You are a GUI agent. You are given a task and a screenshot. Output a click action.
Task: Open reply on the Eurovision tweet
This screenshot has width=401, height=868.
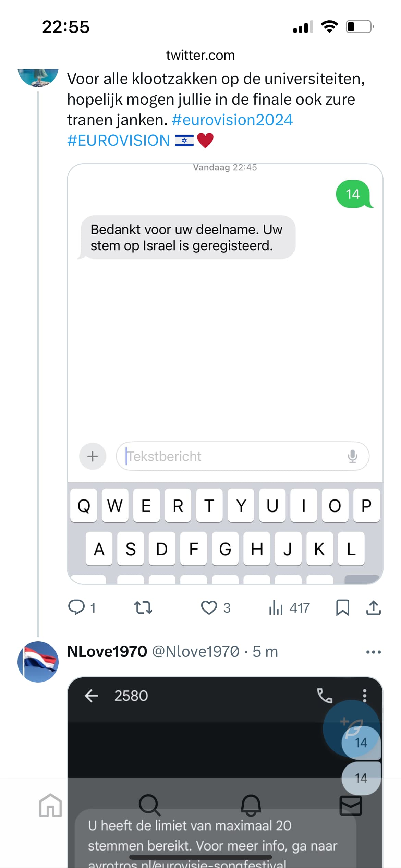click(77, 607)
